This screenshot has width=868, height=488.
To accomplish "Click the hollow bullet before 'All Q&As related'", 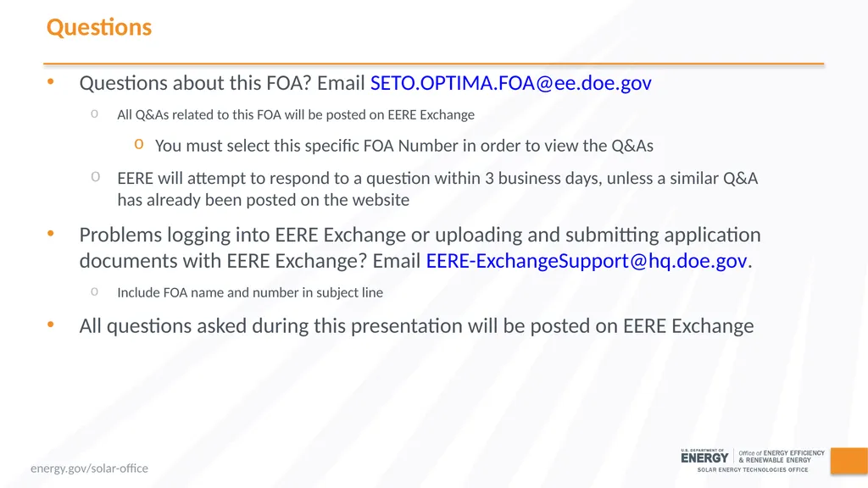I will (95, 114).
